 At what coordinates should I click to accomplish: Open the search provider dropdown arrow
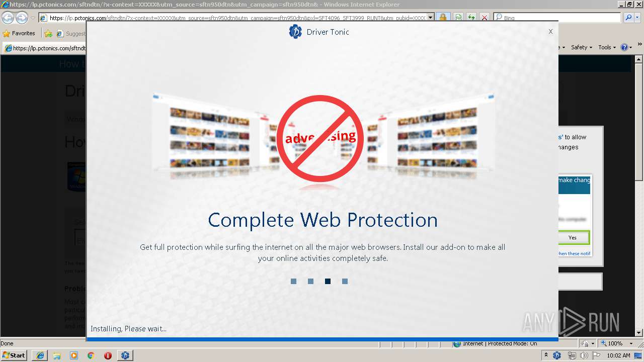click(638, 18)
